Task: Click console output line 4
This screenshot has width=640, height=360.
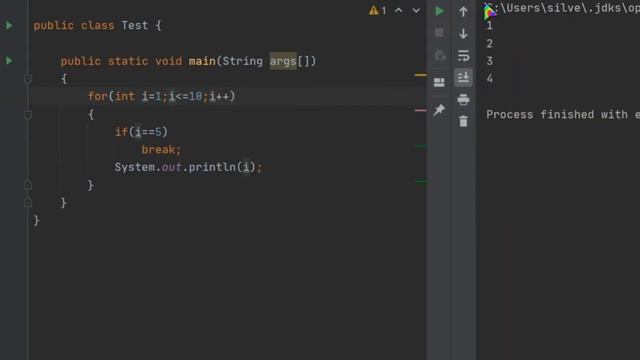Action: (x=489, y=79)
